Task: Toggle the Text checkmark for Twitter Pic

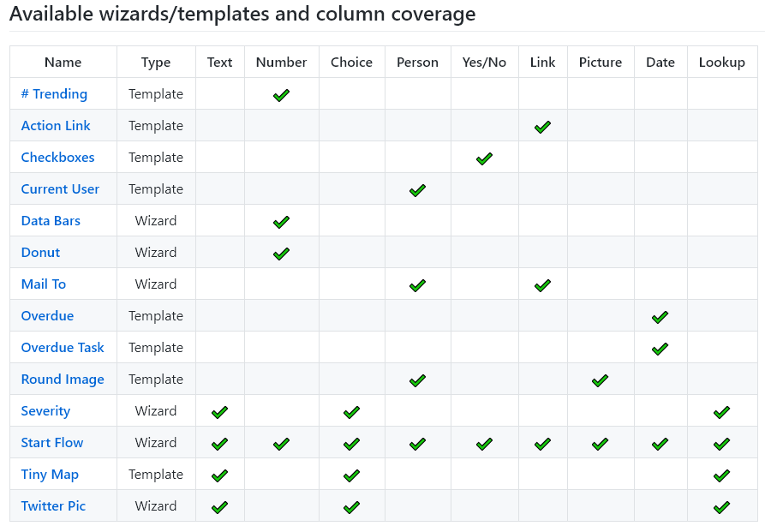Action: pos(219,506)
